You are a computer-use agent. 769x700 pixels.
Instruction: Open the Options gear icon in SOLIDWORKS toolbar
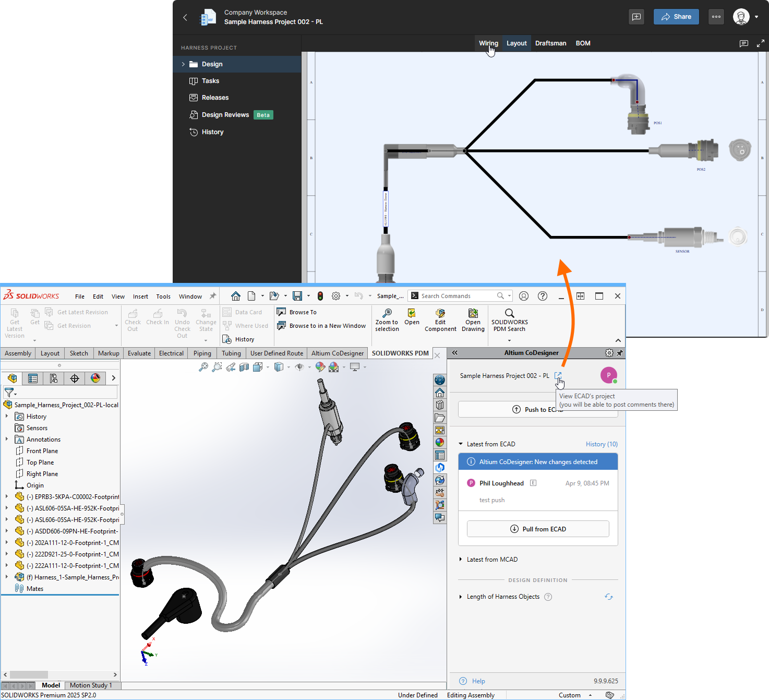point(336,296)
